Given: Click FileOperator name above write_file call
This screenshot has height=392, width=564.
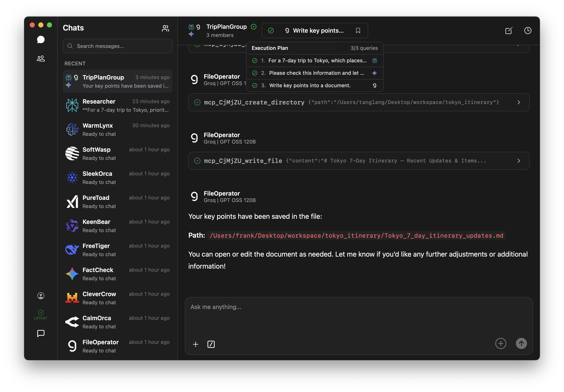Looking at the screenshot, I should [x=222, y=135].
